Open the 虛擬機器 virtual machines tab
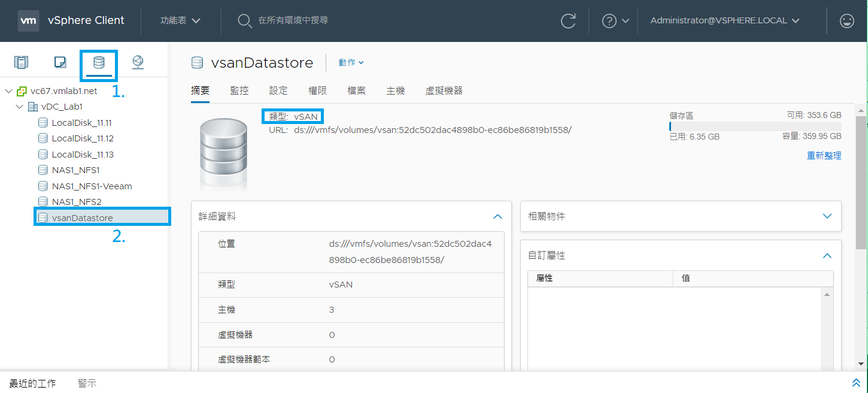 coord(443,90)
